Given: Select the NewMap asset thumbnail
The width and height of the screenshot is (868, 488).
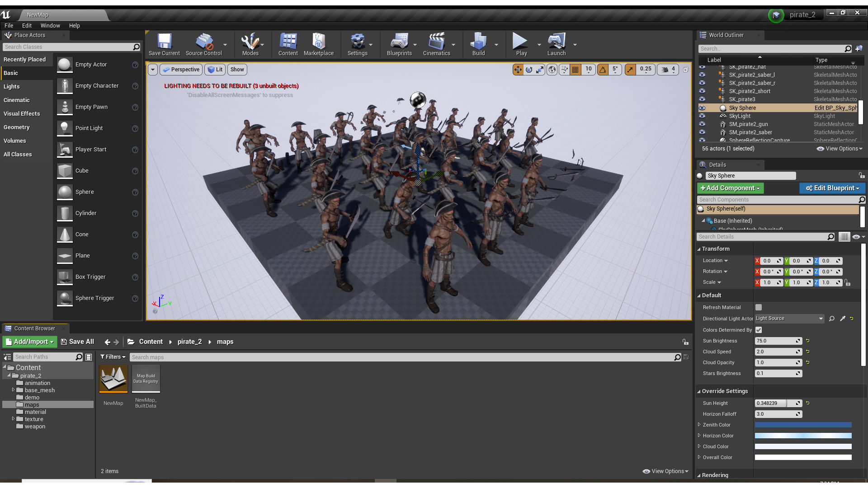Looking at the screenshot, I should click(113, 379).
